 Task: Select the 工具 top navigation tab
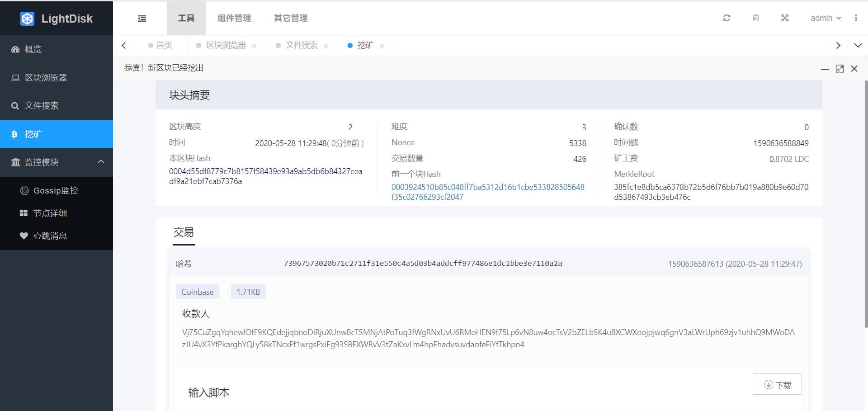[x=186, y=18]
